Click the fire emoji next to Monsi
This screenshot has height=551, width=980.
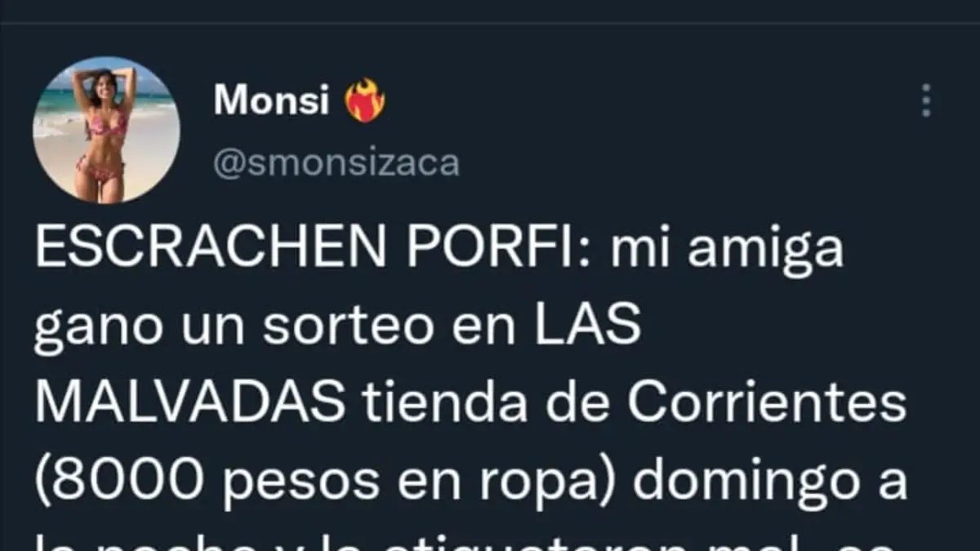click(x=364, y=101)
